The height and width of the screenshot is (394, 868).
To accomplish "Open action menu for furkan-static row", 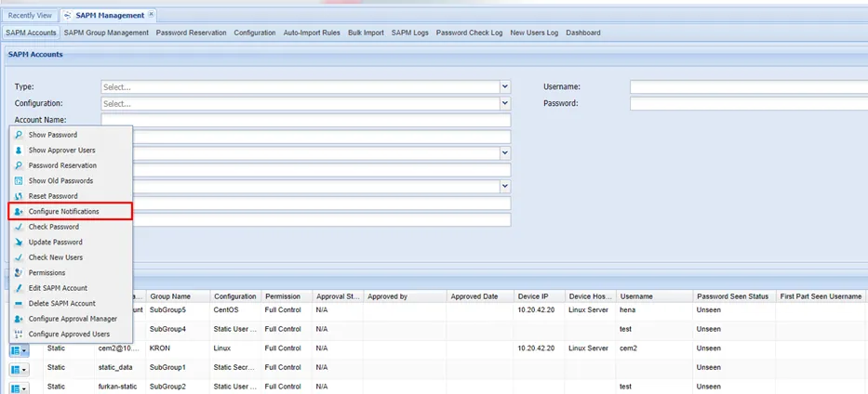I will click(20, 387).
